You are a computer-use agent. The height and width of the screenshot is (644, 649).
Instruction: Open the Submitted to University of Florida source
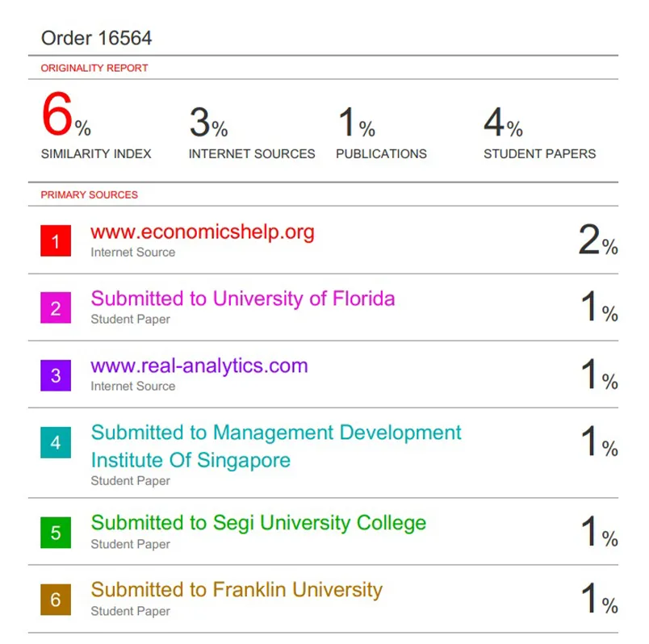pyautogui.click(x=243, y=299)
